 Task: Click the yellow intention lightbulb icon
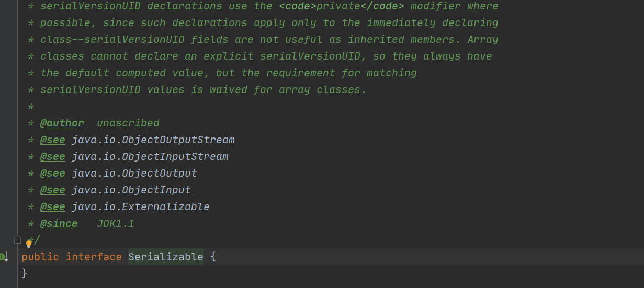pos(29,243)
